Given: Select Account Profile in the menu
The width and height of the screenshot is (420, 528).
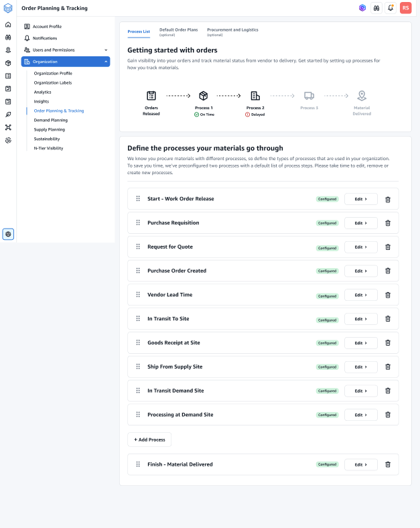Looking at the screenshot, I should click(47, 26).
